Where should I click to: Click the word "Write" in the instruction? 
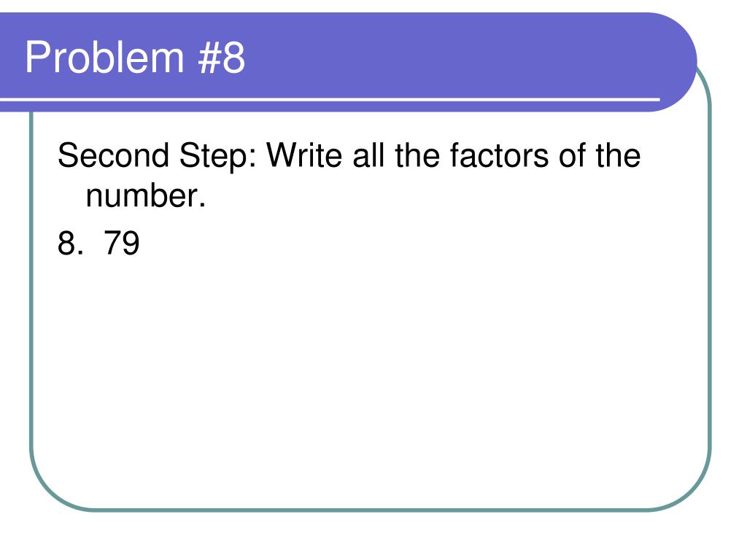point(304,155)
